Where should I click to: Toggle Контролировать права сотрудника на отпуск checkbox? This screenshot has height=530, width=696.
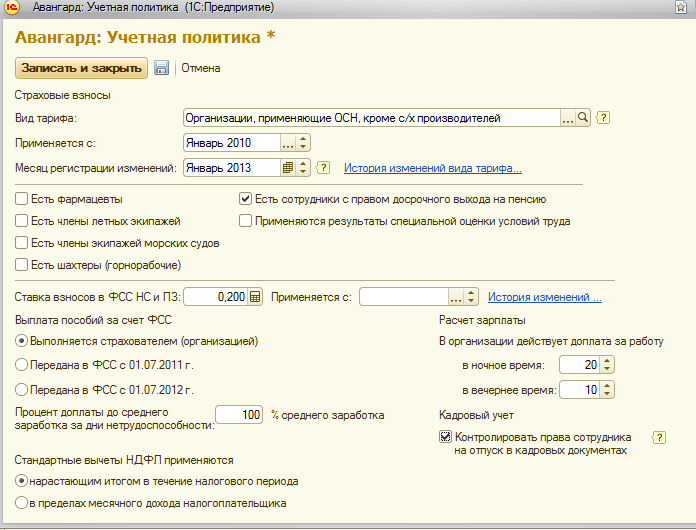point(445,437)
